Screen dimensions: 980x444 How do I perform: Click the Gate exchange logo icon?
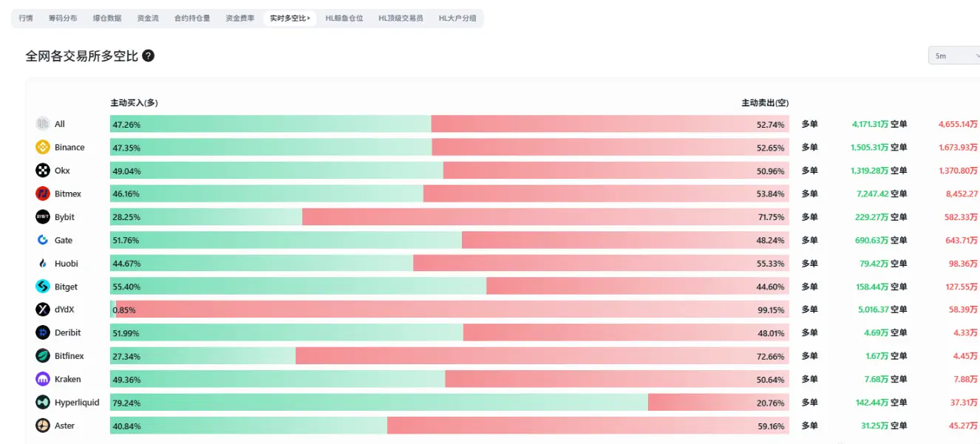(x=43, y=240)
